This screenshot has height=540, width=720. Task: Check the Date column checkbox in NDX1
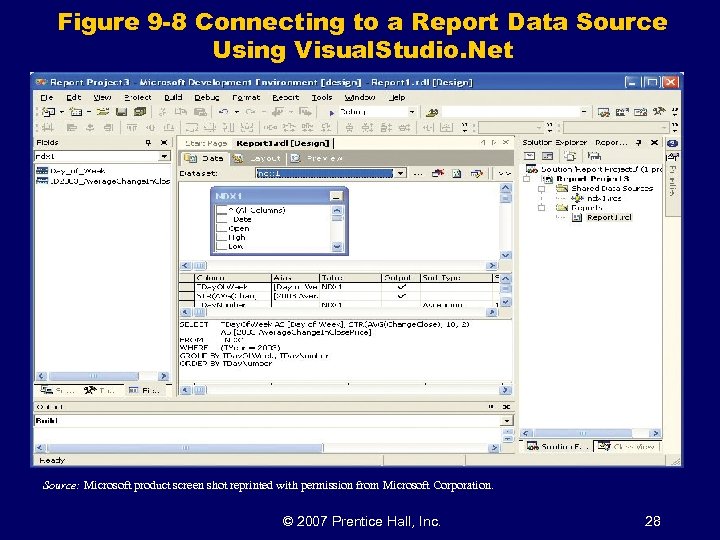click(x=222, y=219)
